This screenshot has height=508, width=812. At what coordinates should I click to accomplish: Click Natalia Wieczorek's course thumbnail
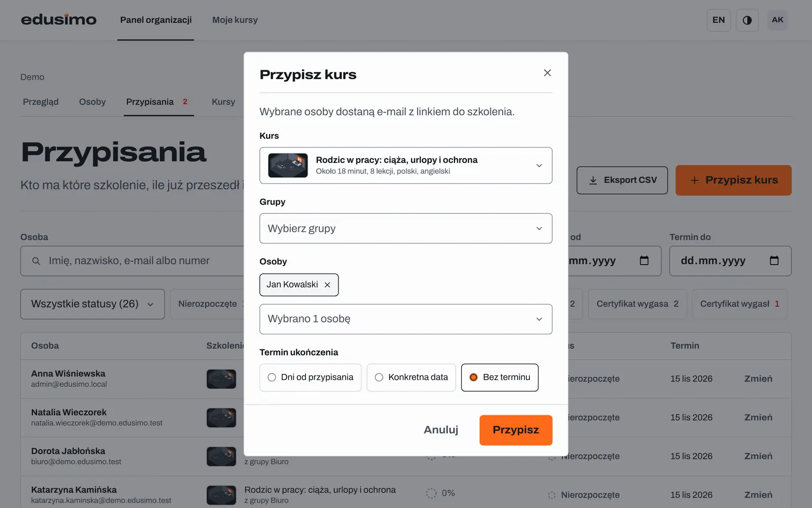(221, 418)
